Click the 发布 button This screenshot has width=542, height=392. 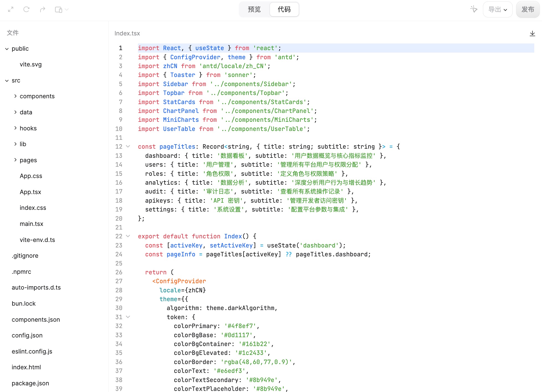point(528,9)
